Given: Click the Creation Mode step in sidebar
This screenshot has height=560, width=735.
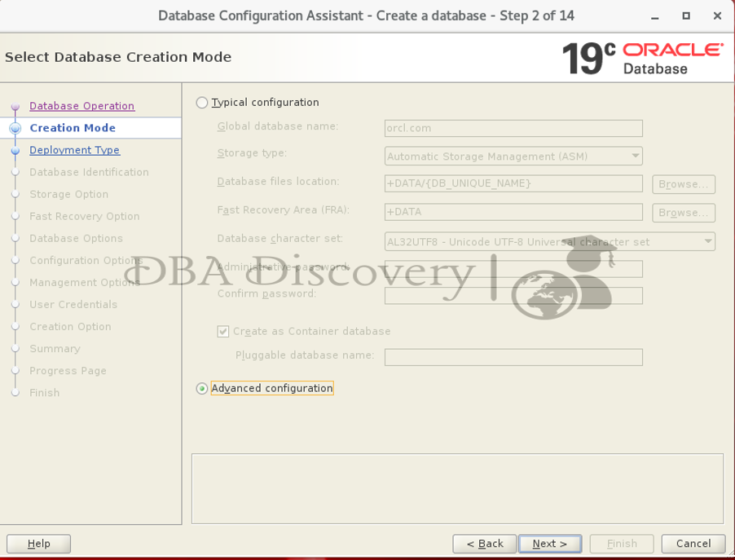Looking at the screenshot, I should [73, 128].
